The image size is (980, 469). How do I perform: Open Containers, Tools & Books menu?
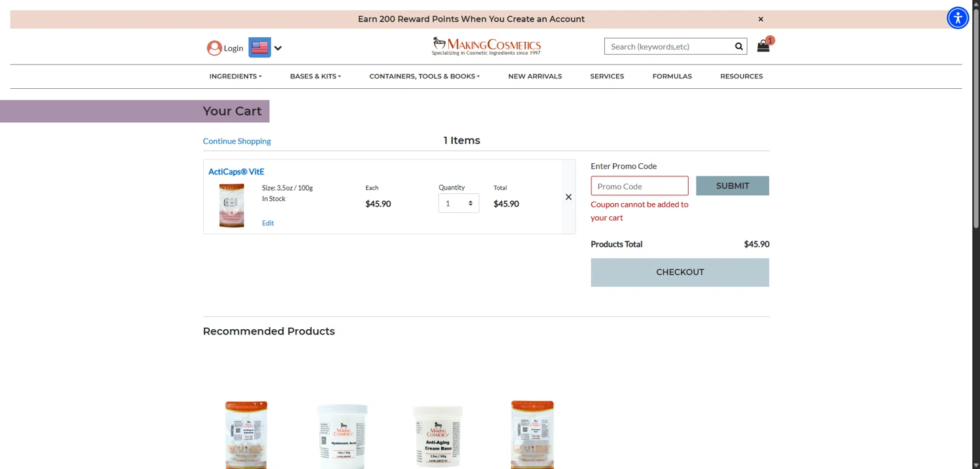pos(425,76)
